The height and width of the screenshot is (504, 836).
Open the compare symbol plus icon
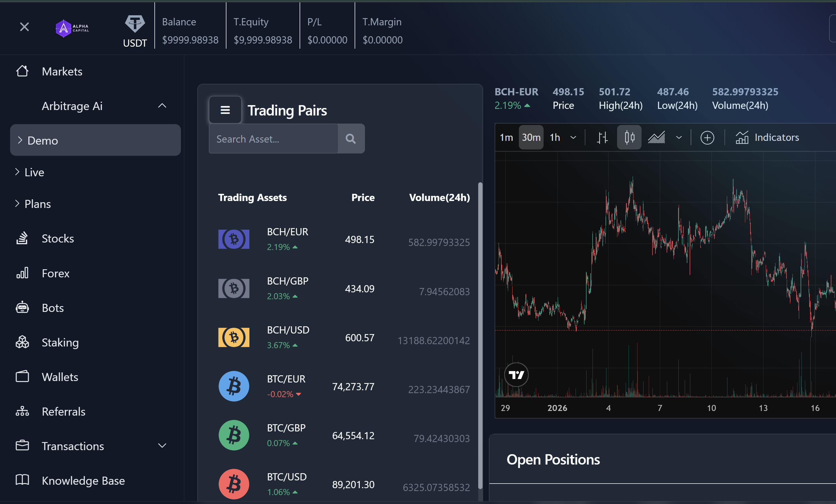707,137
